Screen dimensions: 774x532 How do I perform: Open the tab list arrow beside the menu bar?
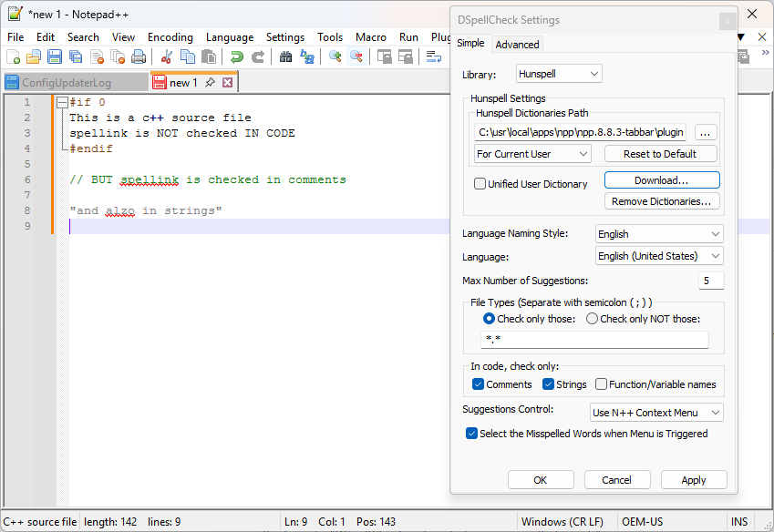(x=741, y=37)
